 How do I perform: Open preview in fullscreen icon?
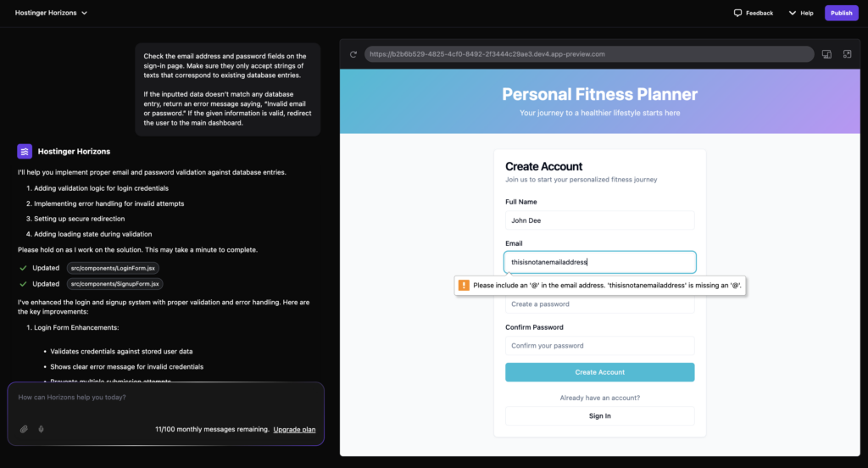point(847,54)
